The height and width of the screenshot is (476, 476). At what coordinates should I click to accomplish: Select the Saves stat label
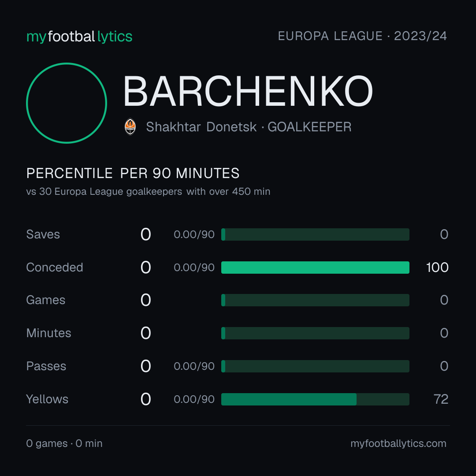point(43,234)
